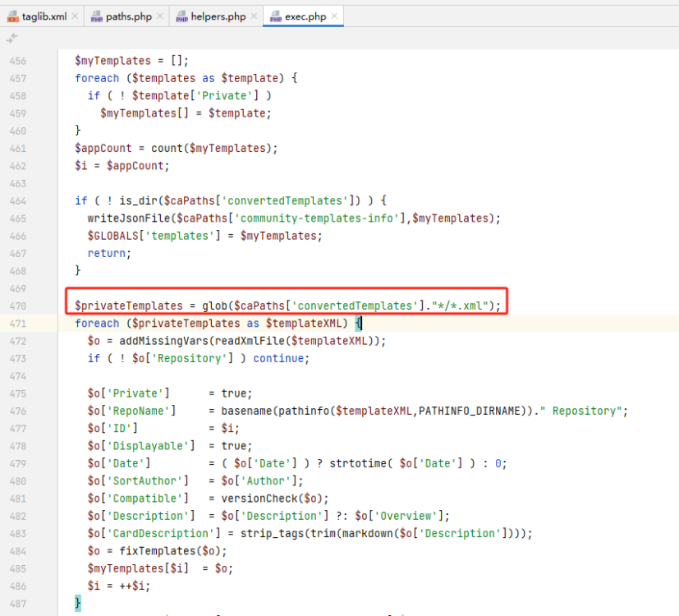This screenshot has height=616, width=679.
Task: Place cursor on '$myTemplates = [];' line
Action: (x=131, y=61)
